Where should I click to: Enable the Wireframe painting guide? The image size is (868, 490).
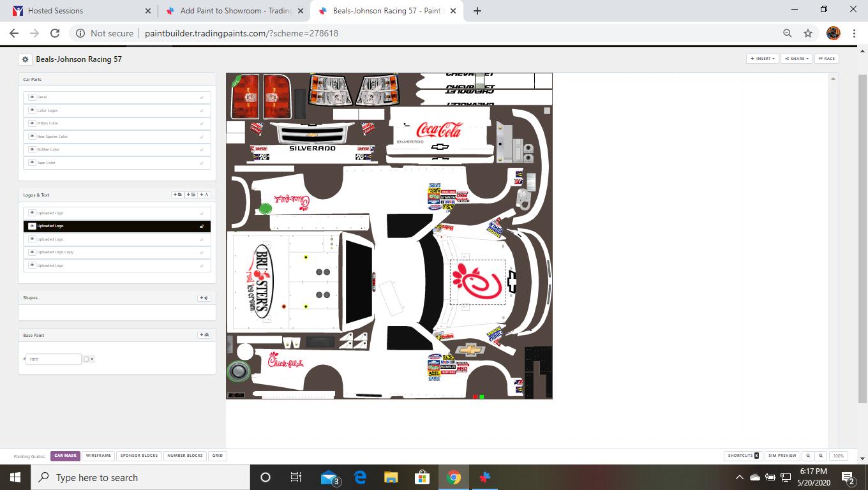pyautogui.click(x=98, y=456)
